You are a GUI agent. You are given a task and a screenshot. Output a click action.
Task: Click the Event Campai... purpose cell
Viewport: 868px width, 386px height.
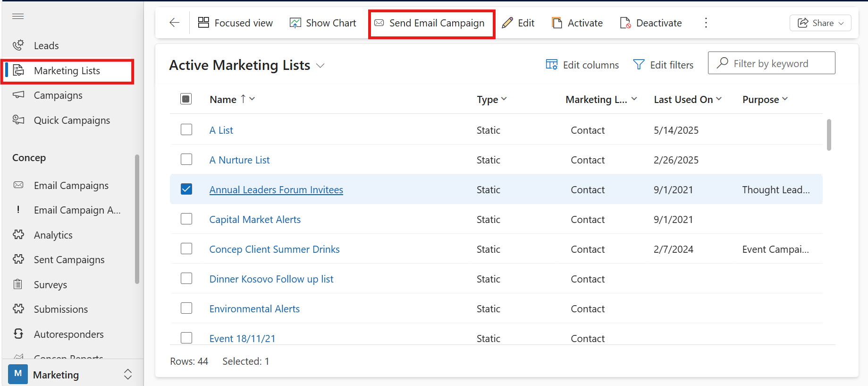click(775, 249)
